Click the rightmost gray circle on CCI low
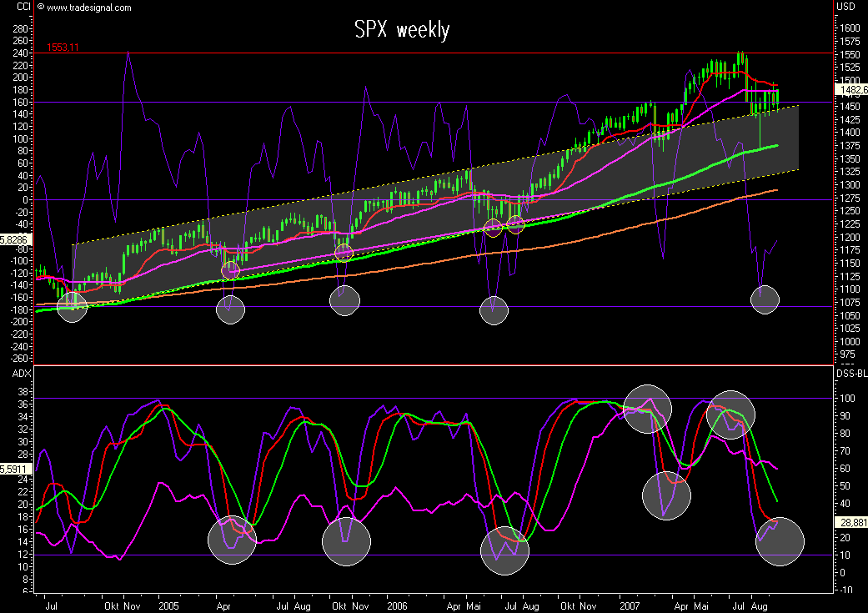 pos(764,299)
